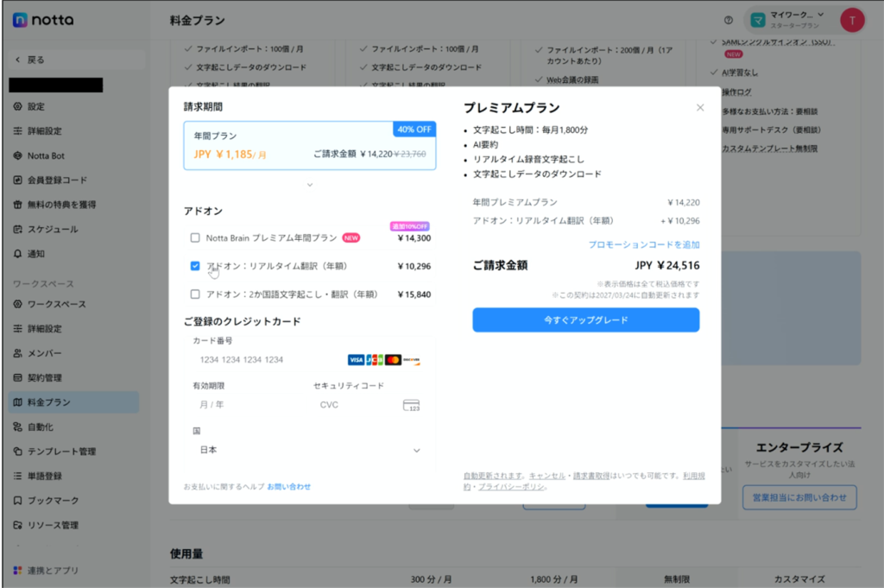The width and height of the screenshot is (884, 588).
Task: Uncheck アドオン：リアルタイム翻訳 checkbox
Action: [x=195, y=266]
